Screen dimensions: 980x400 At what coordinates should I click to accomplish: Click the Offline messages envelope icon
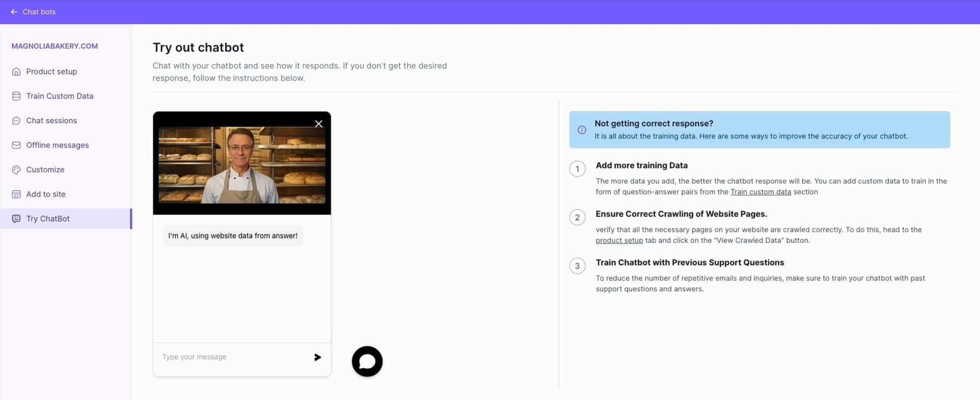[x=16, y=145]
